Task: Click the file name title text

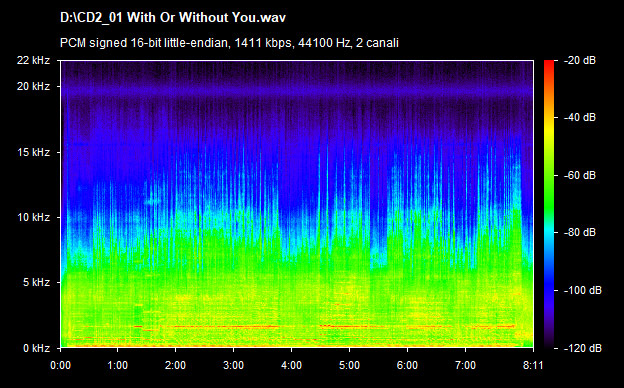Action: coord(173,18)
